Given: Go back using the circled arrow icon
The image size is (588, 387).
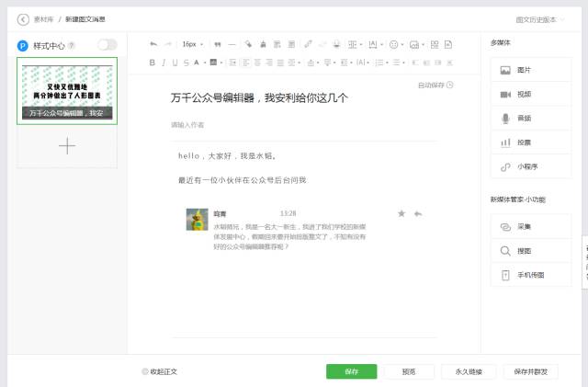Looking at the screenshot, I should (23, 19).
